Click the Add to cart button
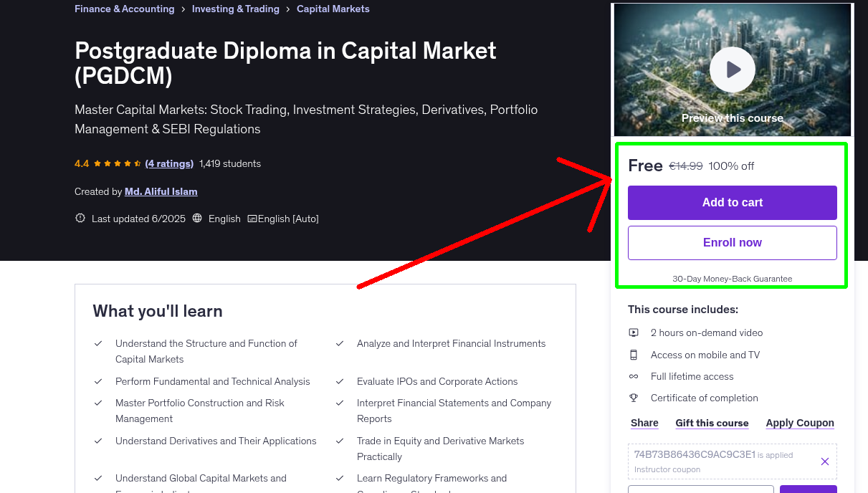868x493 pixels. pyautogui.click(x=732, y=203)
